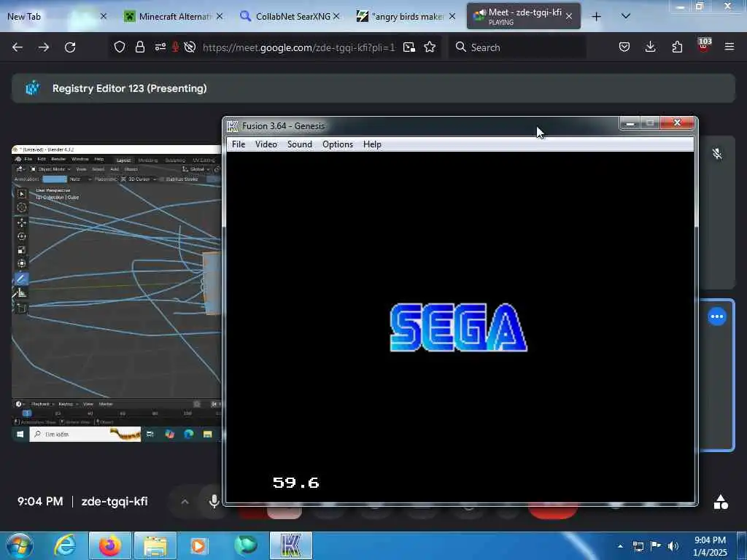Reload the Google Meet page
Viewport: 747px width, 560px height.
(x=70, y=47)
